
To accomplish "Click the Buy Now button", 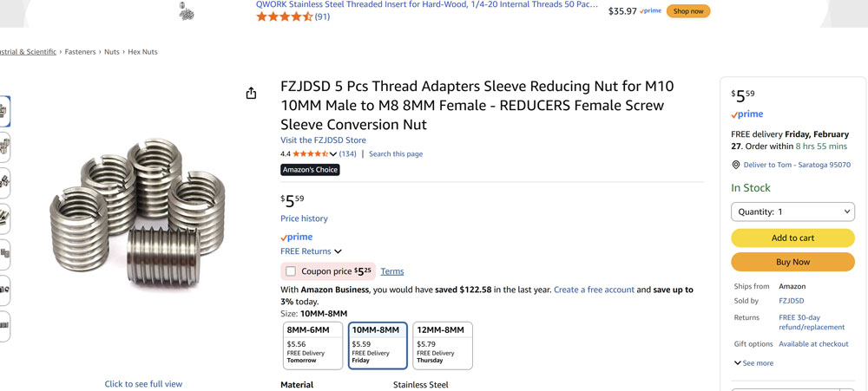I will pos(792,262).
